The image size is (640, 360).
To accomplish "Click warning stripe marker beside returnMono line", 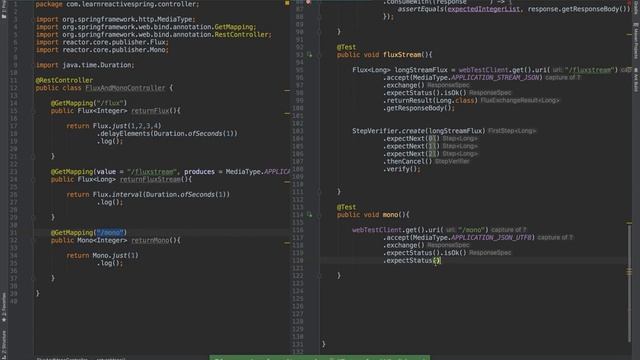I will click(x=287, y=243).
